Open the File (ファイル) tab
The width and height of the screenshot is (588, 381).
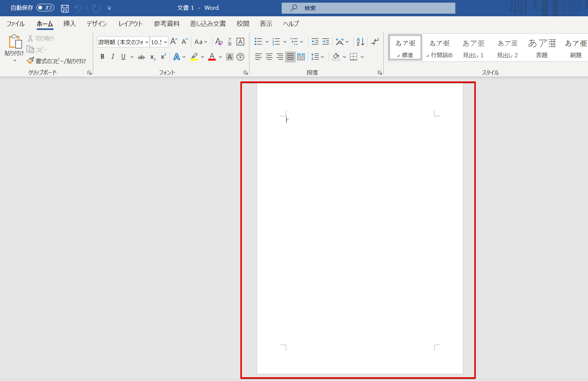[x=16, y=24]
